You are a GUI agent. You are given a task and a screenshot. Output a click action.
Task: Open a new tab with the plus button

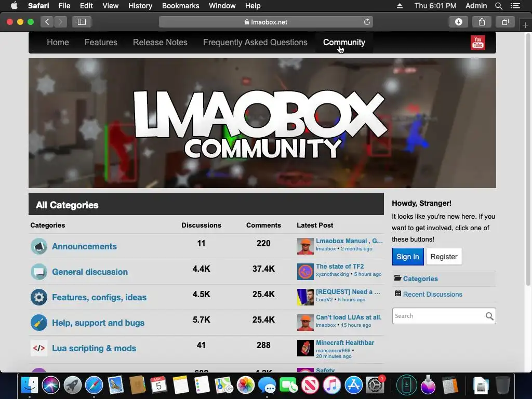(525, 25)
